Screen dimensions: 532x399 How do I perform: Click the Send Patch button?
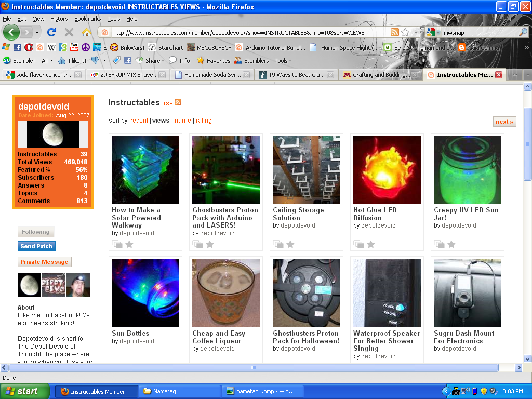pos(36,246)
